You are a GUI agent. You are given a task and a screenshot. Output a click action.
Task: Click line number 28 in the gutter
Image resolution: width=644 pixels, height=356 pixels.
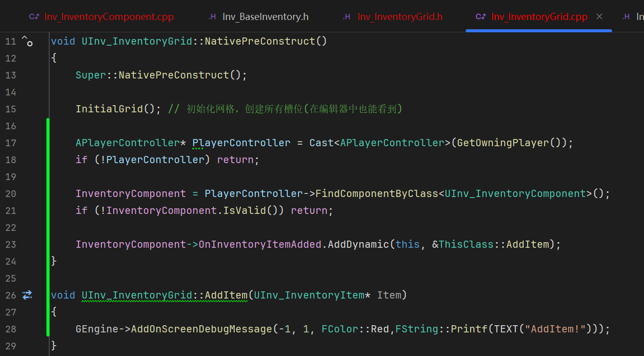pyautogui.click(x=11, y=329)
